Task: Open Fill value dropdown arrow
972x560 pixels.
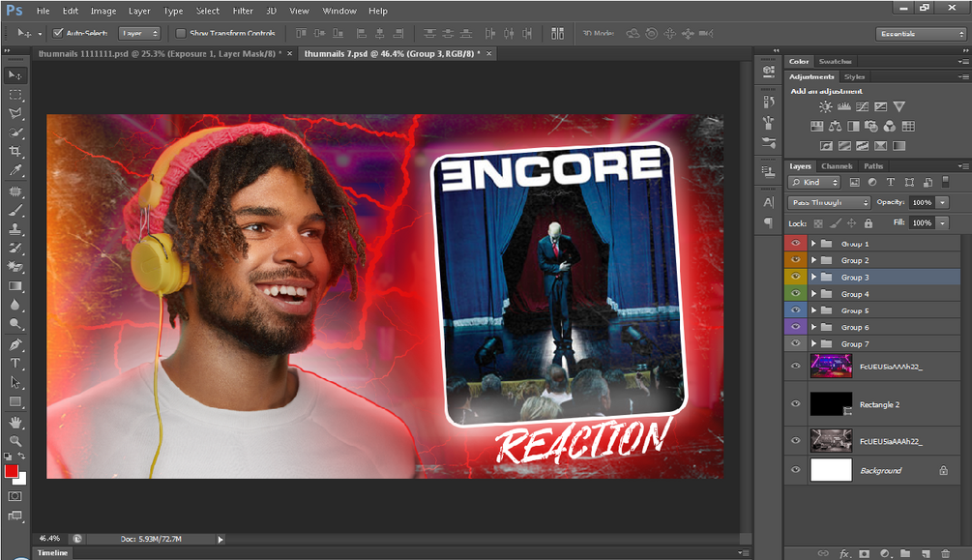Action: [942, 222]
